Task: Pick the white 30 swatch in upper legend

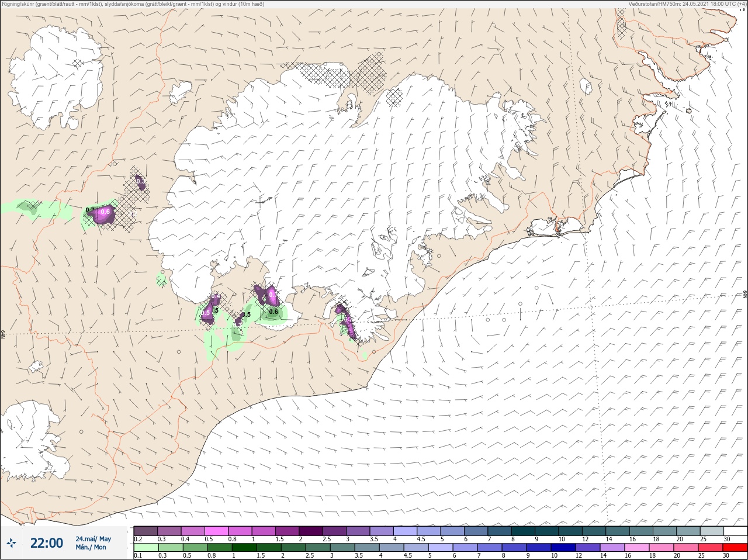Action: tap(735, 531)
